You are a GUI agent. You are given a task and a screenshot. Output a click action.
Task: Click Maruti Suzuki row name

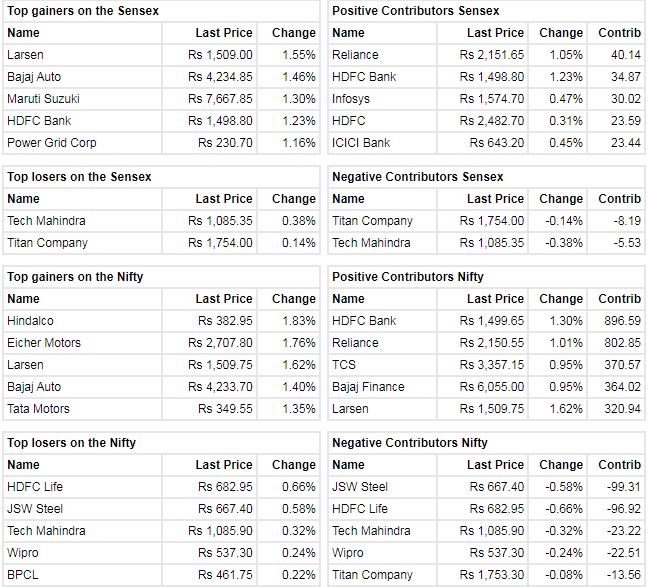coord(43,99)
